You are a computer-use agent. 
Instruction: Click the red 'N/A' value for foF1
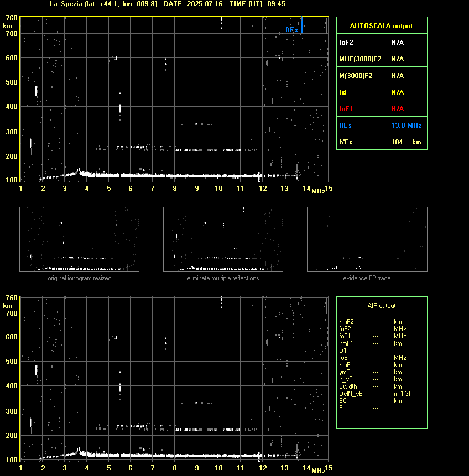(397, 109)
